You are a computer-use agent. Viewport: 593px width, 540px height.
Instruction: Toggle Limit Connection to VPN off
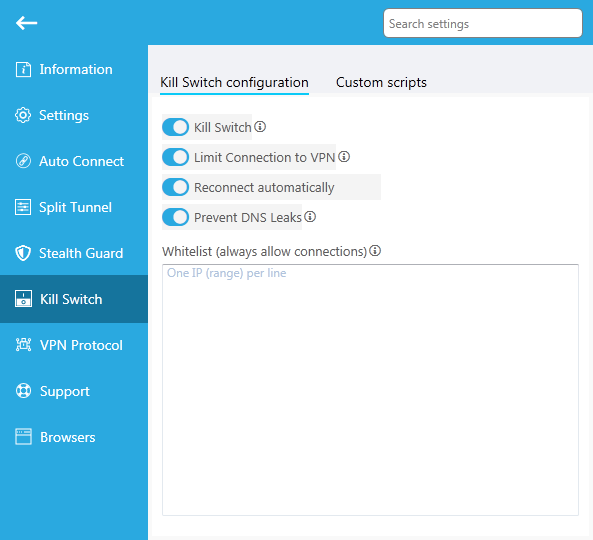click(x=175, y=157)
